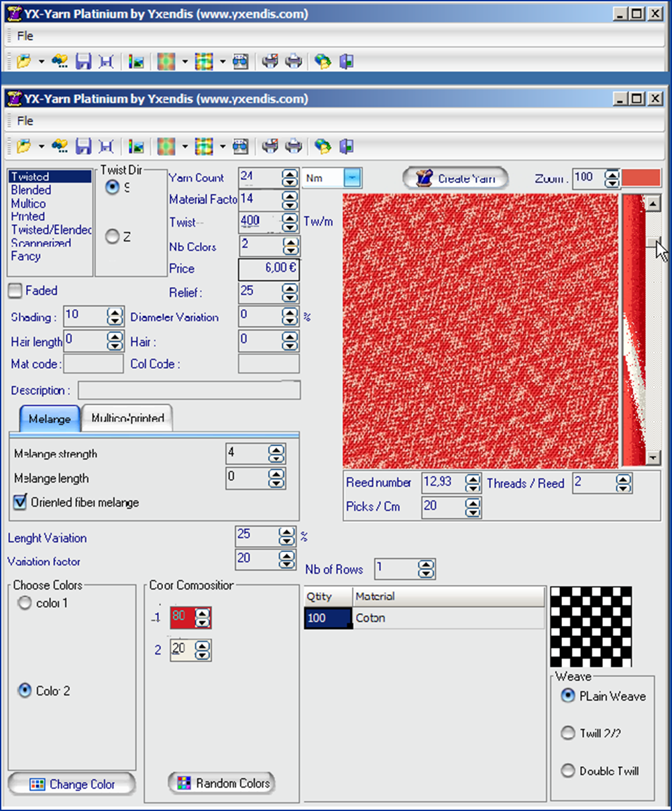Open the Nm yarn count unit dropdown
Image resolution: width=672 pixels, height=811 pixels.
point(353,178)
